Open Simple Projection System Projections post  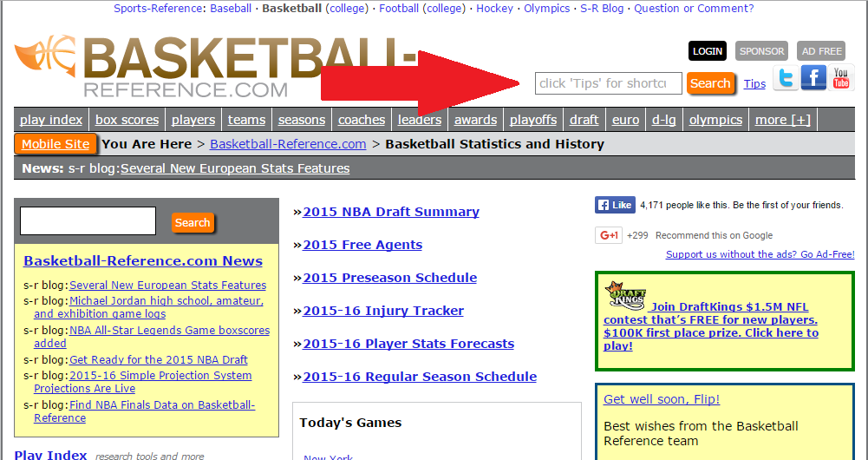pyautogui.click(x=143, y=382)
